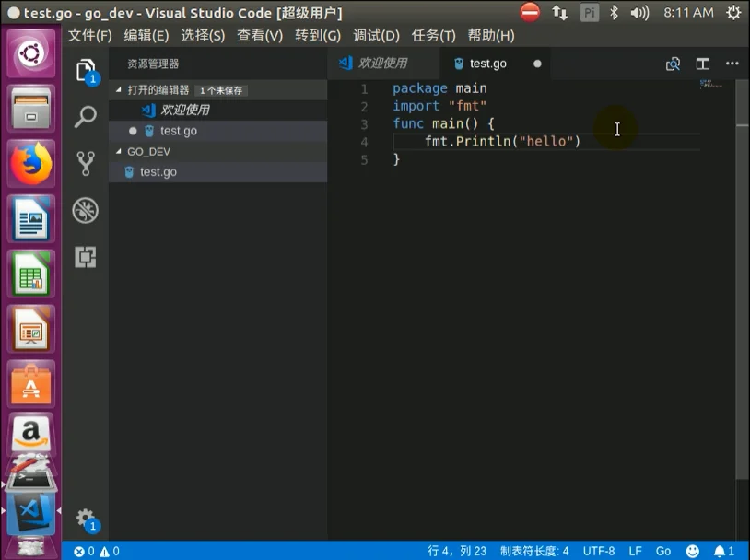Open the 查看(V) menu

260,35
